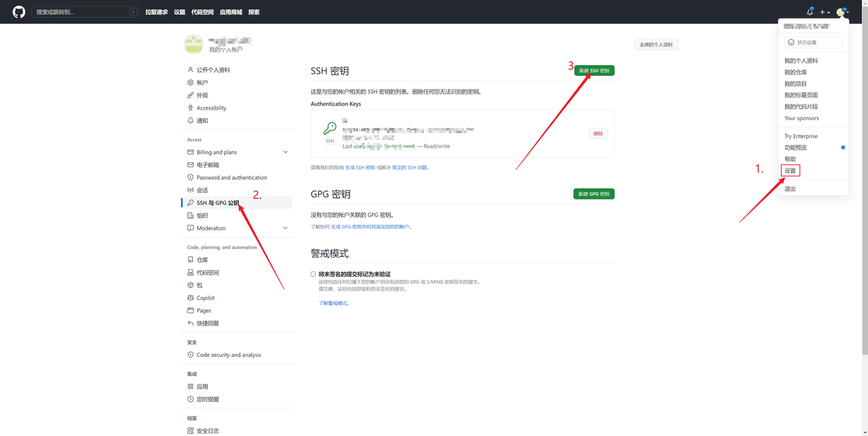Open 定时提醒 scheduled reminders

click(x=208, y=399)
